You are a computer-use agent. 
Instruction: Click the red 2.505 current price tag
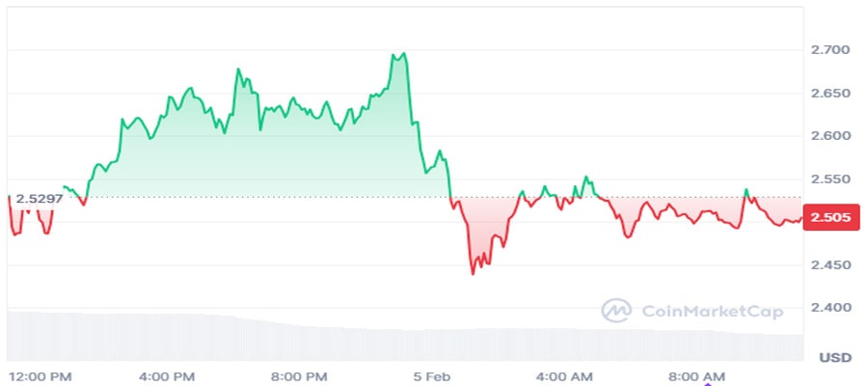828,218
